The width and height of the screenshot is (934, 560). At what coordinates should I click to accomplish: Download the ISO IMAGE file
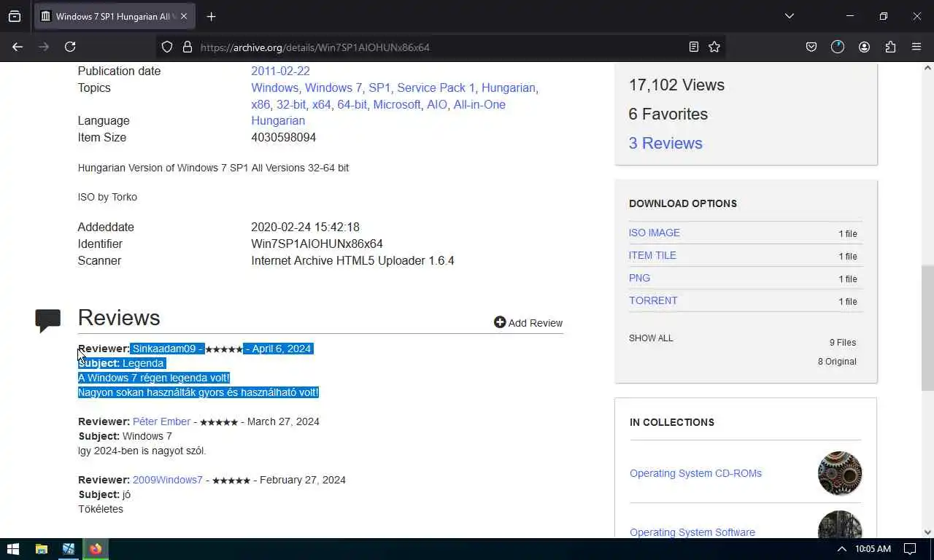coord(655,233)
